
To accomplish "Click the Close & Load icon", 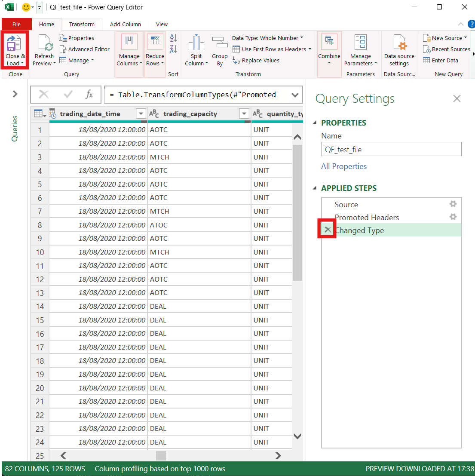I will coord(14,43).
